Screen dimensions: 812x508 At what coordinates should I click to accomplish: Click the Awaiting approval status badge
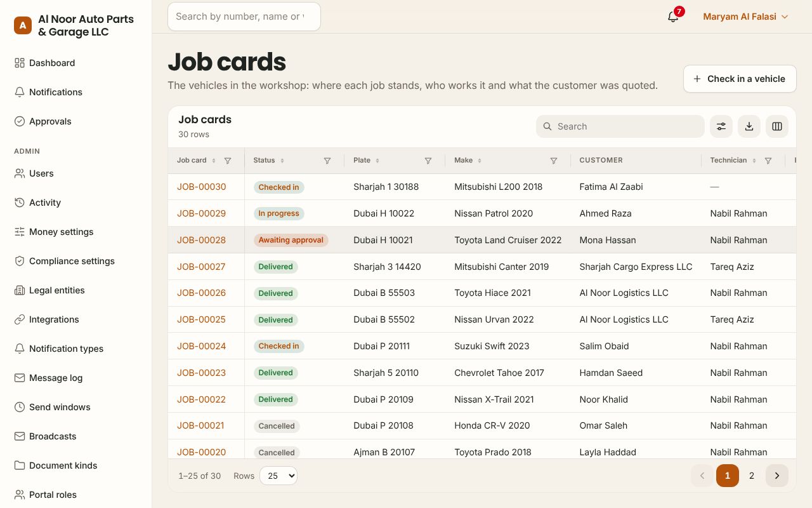click(291, 240)
